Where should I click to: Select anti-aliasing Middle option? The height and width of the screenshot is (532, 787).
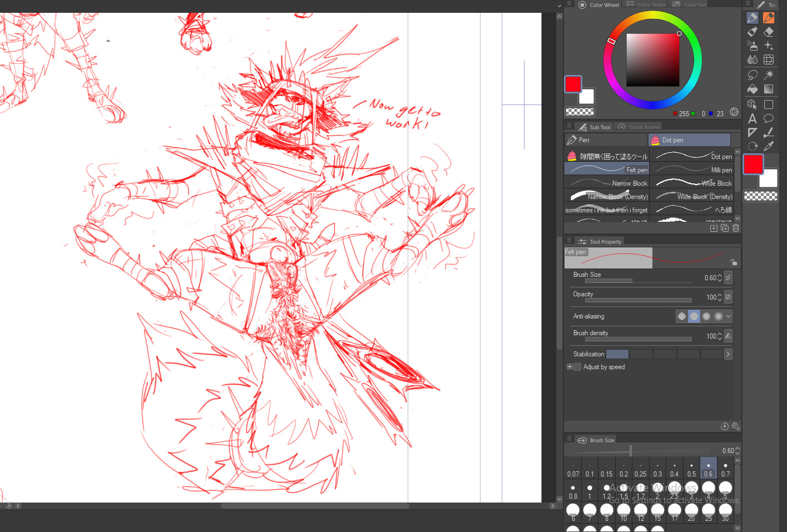click(706, 316)
